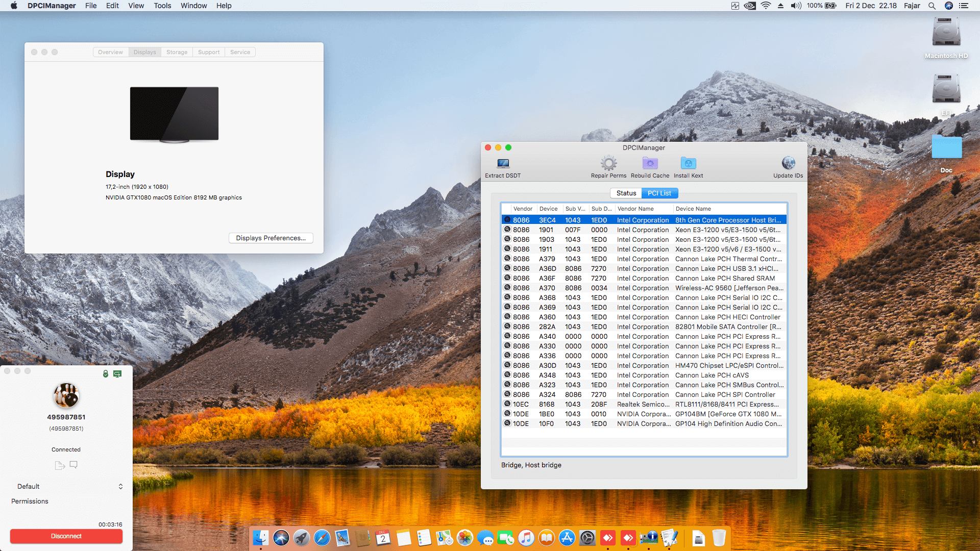Open the Notification Center list icon

[x=964, y=6]
